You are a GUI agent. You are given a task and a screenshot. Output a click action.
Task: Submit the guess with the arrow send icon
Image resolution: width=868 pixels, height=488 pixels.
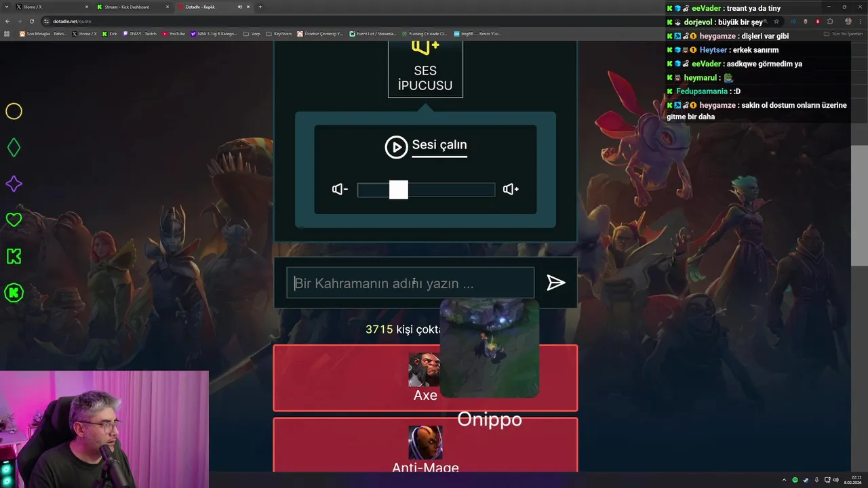(556, 283)
